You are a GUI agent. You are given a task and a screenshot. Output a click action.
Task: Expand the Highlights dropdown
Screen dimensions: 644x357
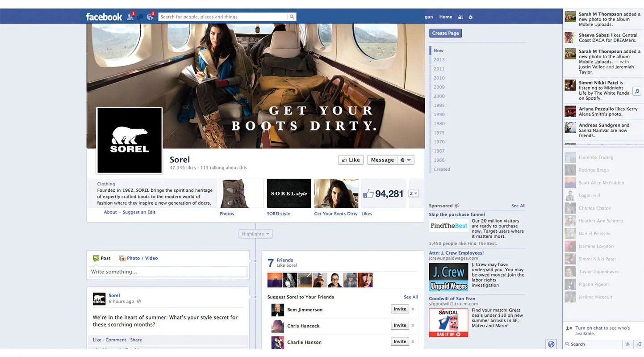click(x=255, y=234)
